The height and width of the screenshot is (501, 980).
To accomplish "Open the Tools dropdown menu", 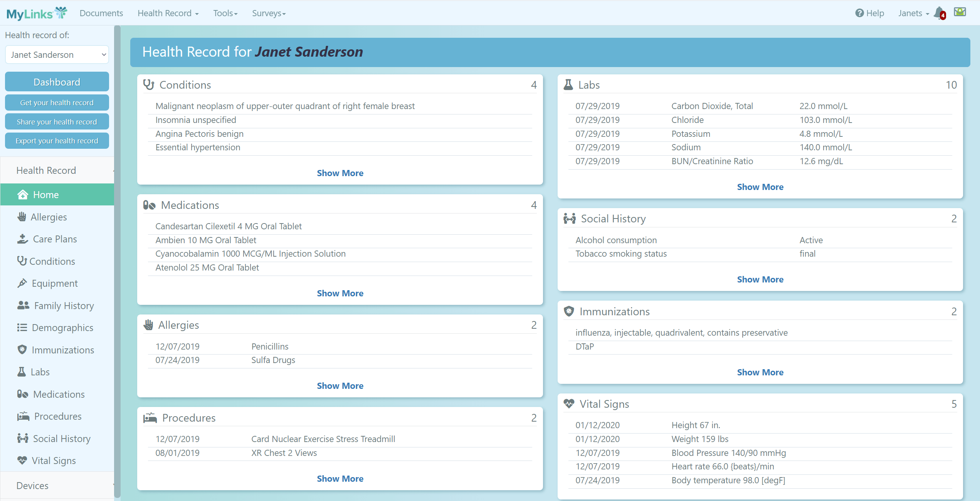I will pos(225,13).
